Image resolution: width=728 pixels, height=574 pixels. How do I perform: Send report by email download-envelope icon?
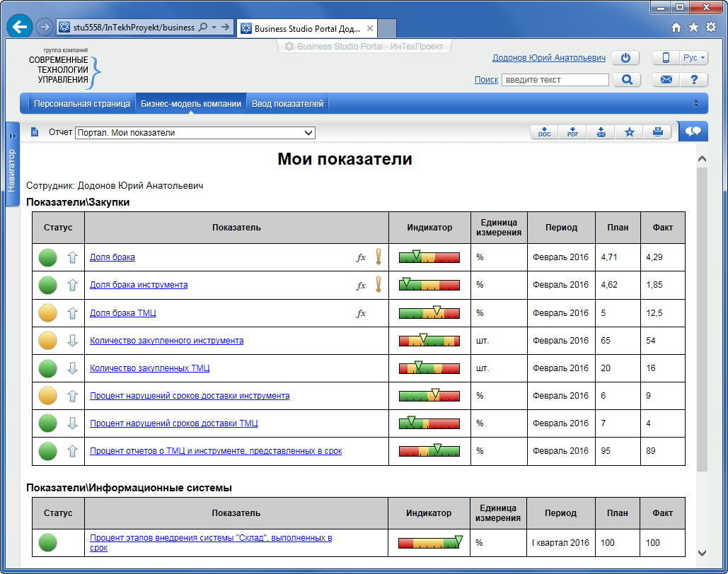click(601, 132)
